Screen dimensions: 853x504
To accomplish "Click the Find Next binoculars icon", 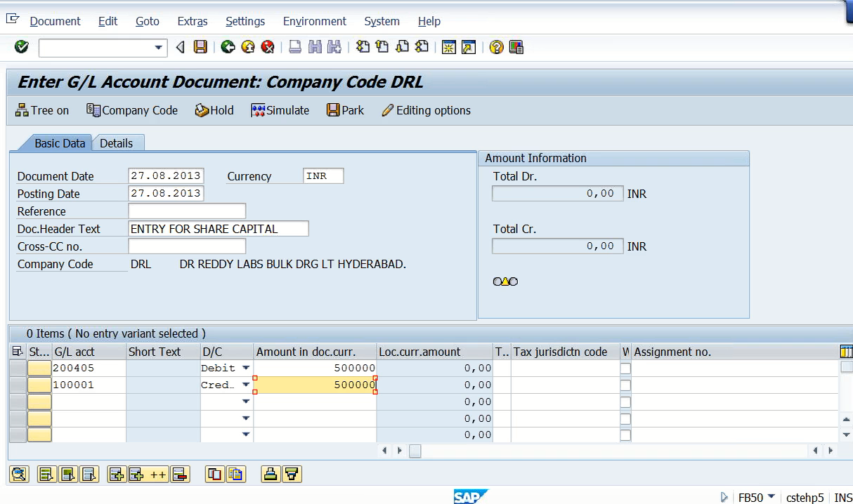I will 334,47.
